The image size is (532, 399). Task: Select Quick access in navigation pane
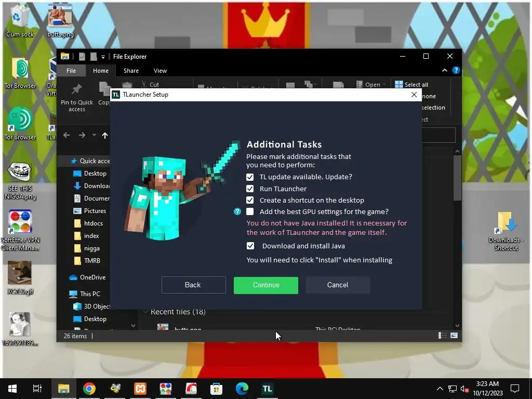click(x=90, y=161)
